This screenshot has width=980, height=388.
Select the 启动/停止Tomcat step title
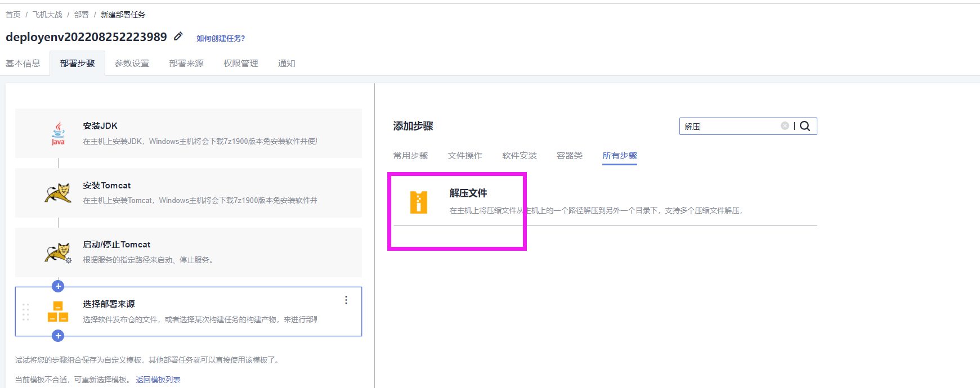[117, 245]
